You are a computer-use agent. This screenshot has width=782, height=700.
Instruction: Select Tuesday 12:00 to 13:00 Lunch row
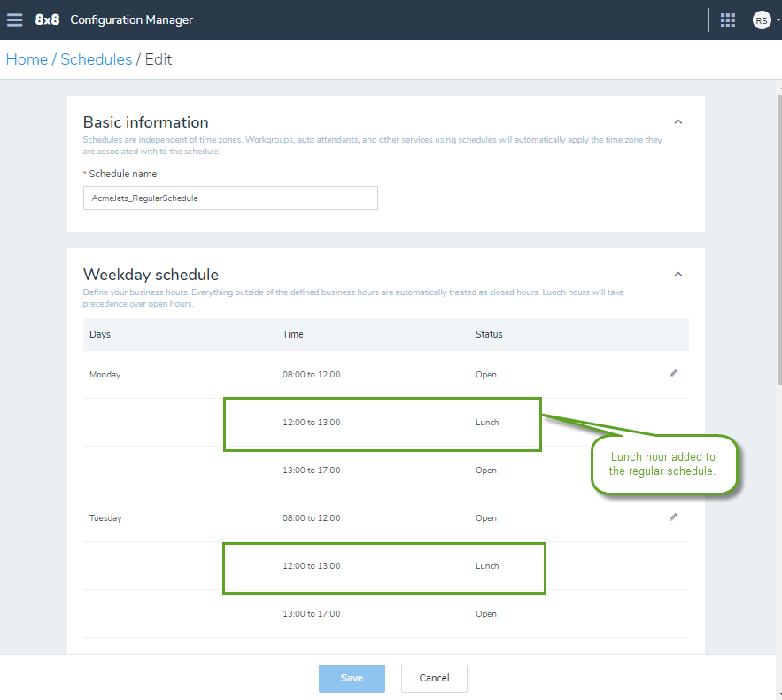tap(386, 566)
